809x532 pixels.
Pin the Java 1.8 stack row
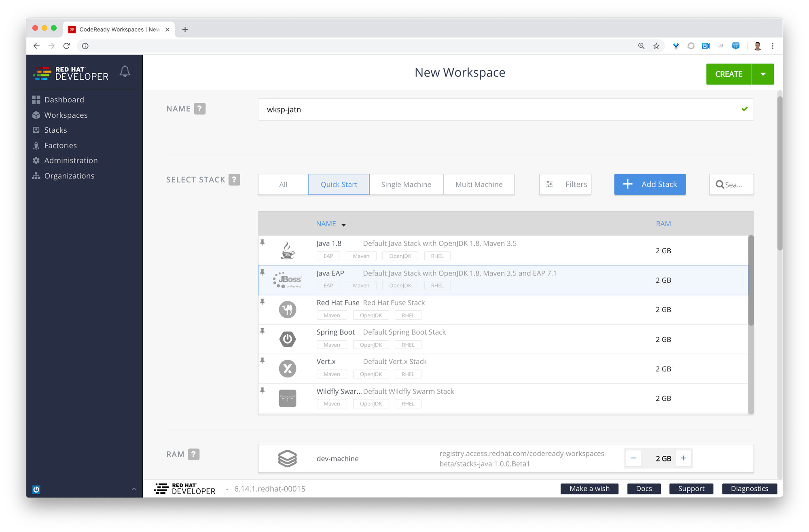tap(263, 242)
